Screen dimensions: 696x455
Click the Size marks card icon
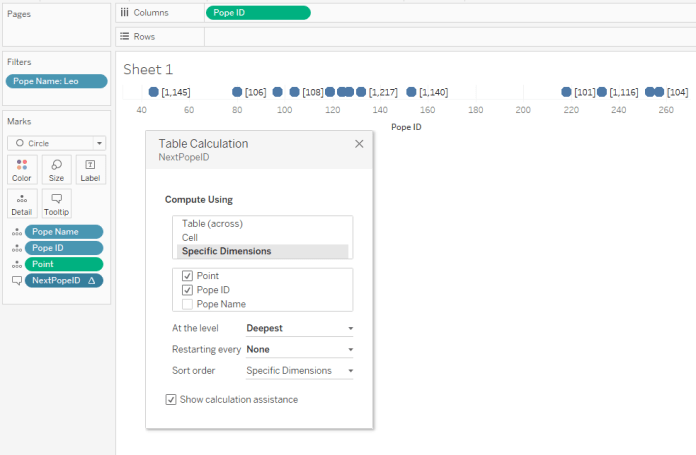pyautogui.click(x=56, y=168)
